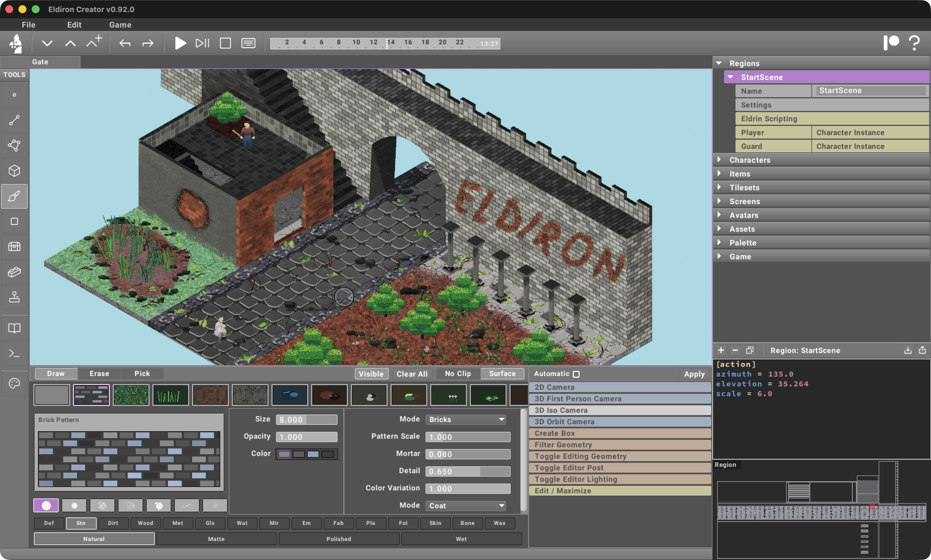Image resolution: width=931 pixels, height=560 pixels.
Task: Select the tileset grid tool
Action: pyautogui.click(x=14, y=247)
